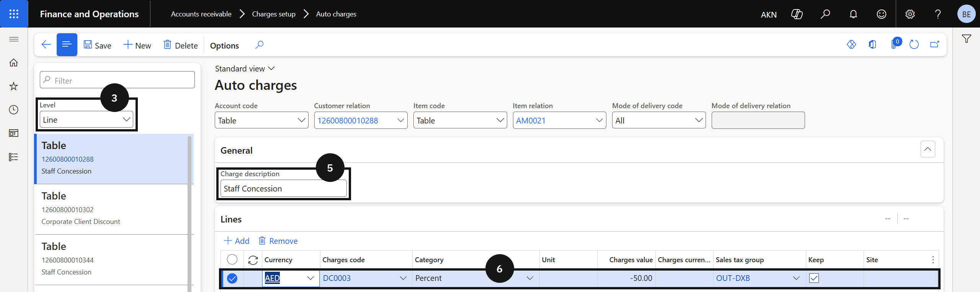
Task: Open settings gear
Action: coord(910,14)
